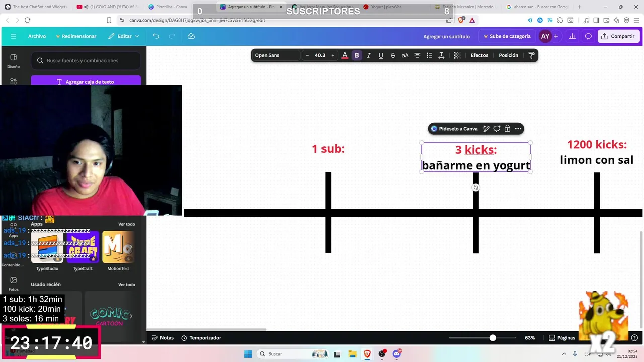Increase font size with plus button
Image resolution: width=644 pixels, height=362 pixels.
333,55
